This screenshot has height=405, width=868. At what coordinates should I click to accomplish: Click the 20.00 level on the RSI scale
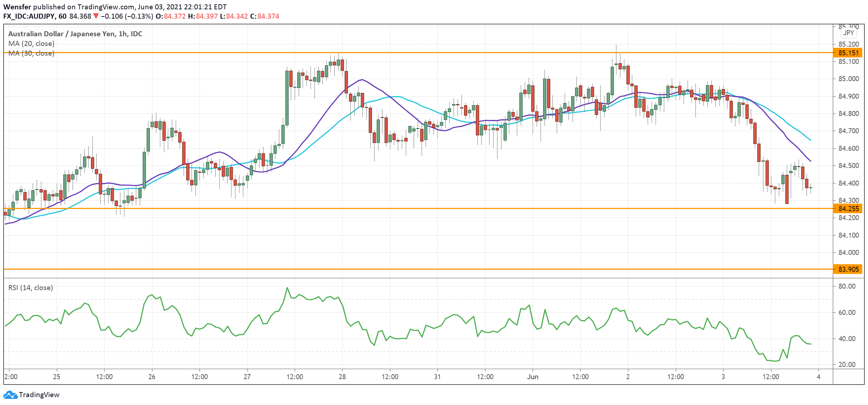[847, 364]
